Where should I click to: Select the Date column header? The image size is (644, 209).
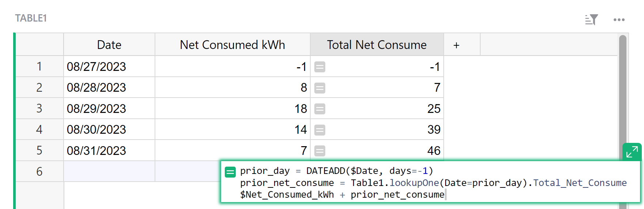(109, 45)
